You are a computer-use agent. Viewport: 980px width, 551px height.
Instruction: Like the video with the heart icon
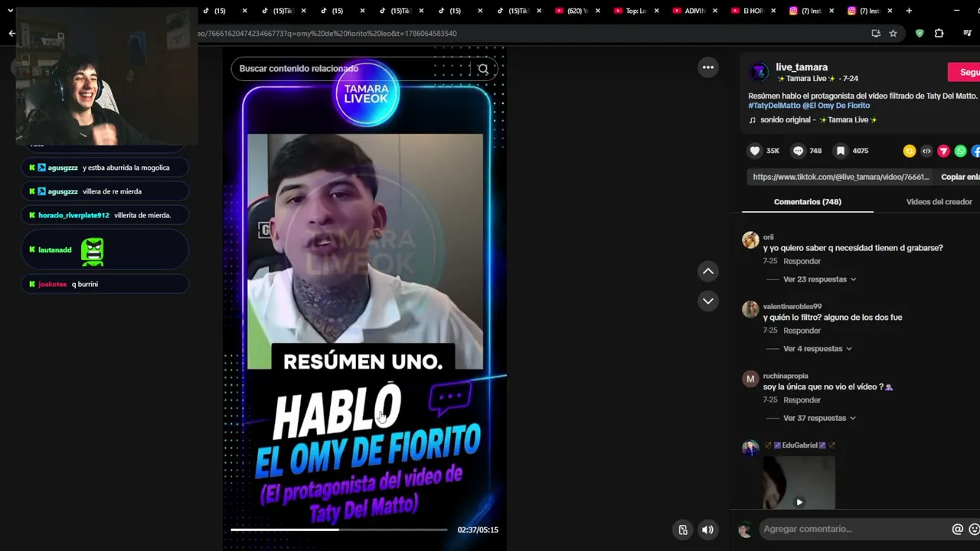[755, 151]
